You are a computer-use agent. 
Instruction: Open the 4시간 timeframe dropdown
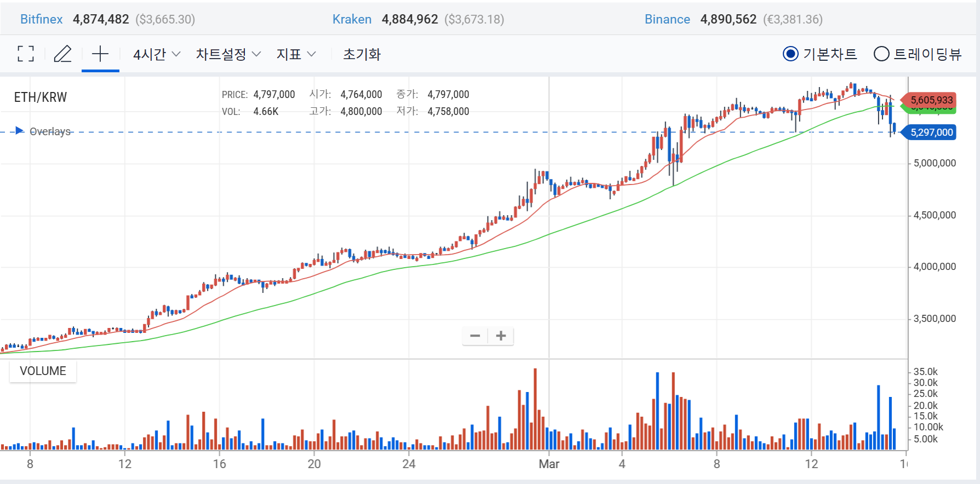(157, 54)
